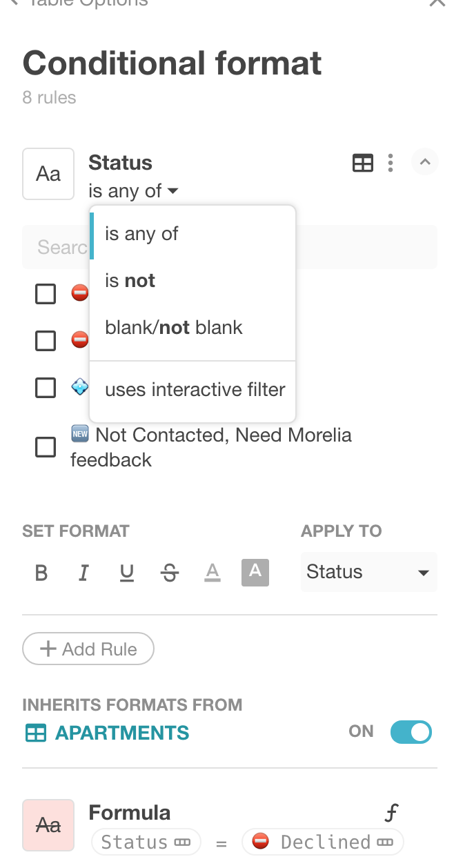
Task: Pick 'uses interactive filter' option
Action: coord(195,390)
